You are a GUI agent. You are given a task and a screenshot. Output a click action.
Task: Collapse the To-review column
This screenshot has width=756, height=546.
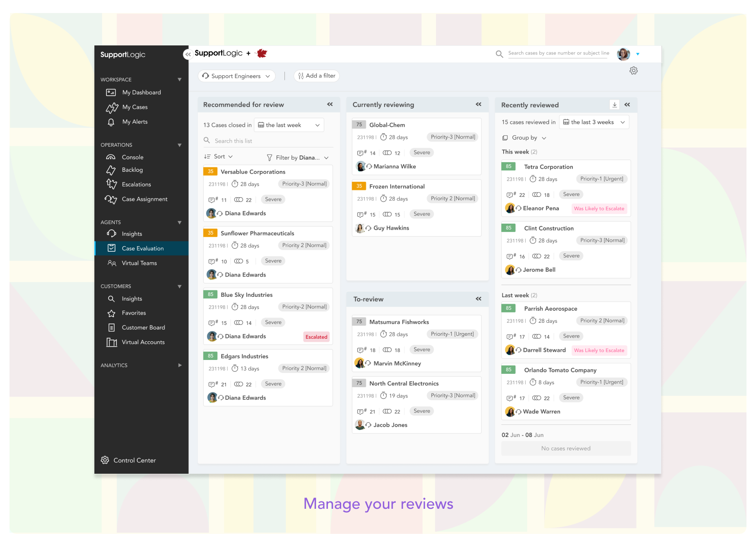click(478, 299)
